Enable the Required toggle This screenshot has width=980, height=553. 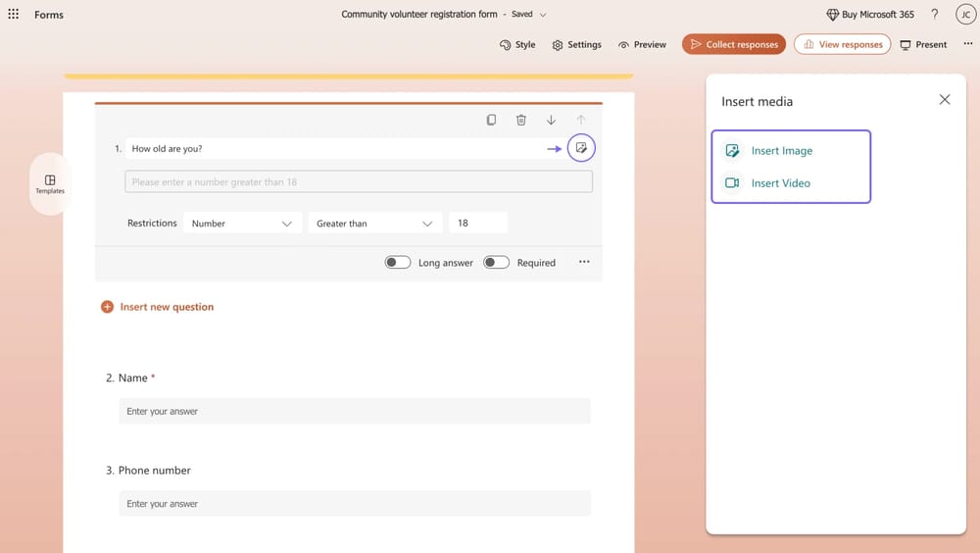[x=496, y=263]
